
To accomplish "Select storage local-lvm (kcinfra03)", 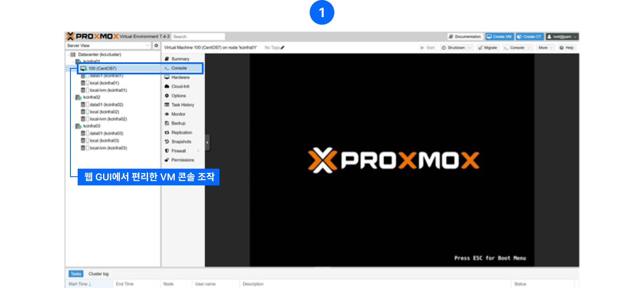I will point(108,148).
